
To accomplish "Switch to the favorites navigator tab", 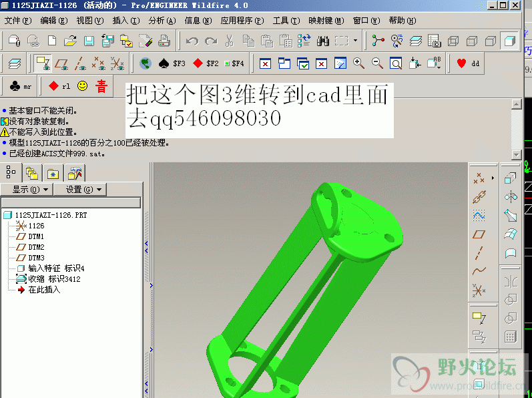I will [53, 174].
